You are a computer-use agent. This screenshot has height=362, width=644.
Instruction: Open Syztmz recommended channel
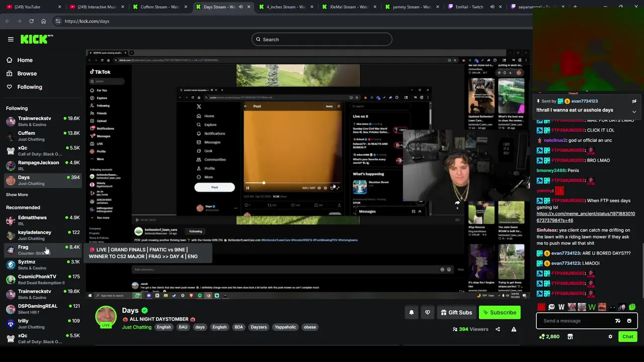[43, 264]
